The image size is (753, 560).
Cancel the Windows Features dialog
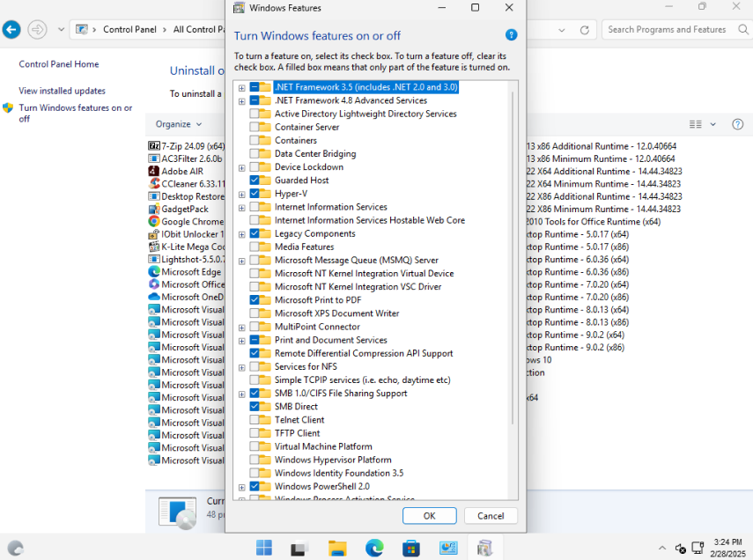click(491, 515)
